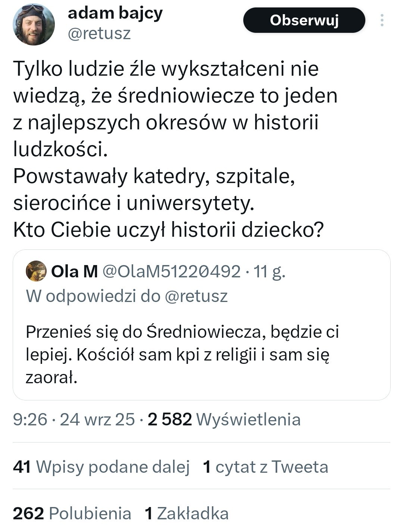View the 2 582 Wyświetlenia count

coord(224,419)
